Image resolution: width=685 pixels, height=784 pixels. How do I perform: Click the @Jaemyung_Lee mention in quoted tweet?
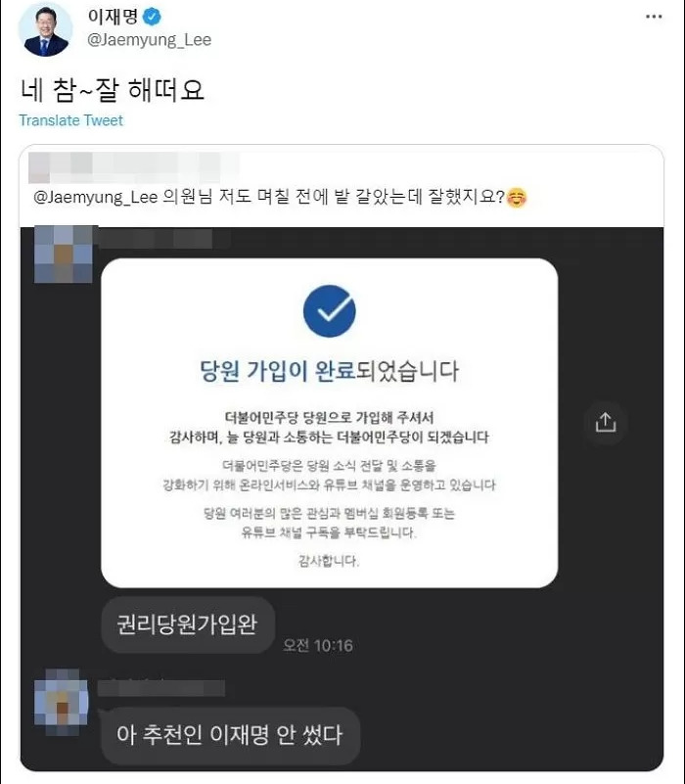(x=96, y=197)
